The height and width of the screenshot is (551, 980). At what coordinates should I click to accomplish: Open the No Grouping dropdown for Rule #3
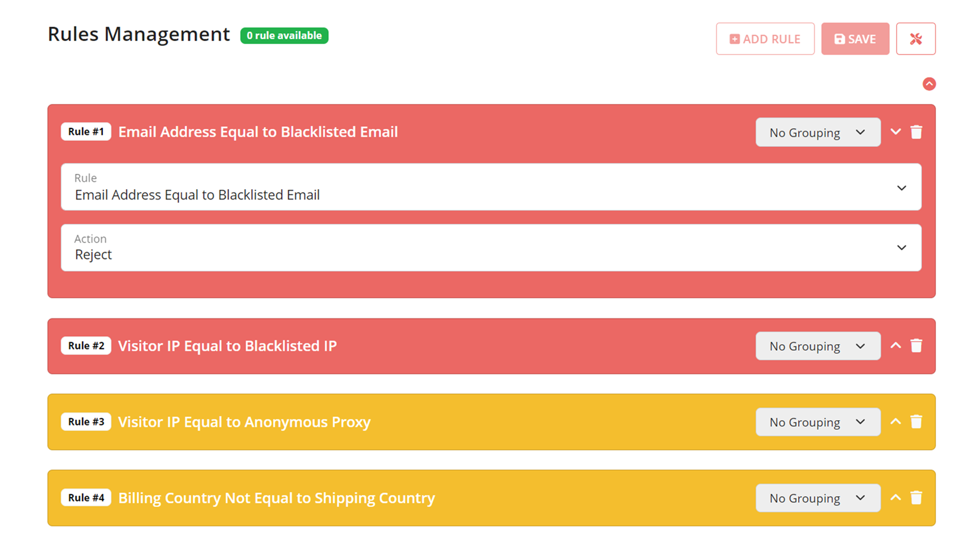pyautogui.click(x=818, y=421)
